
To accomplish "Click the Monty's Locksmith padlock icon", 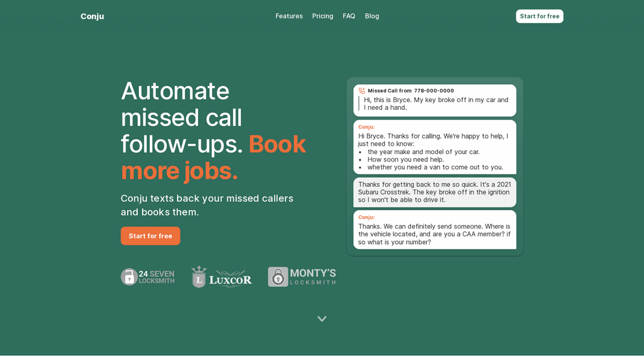I will [x=278, y=277].
